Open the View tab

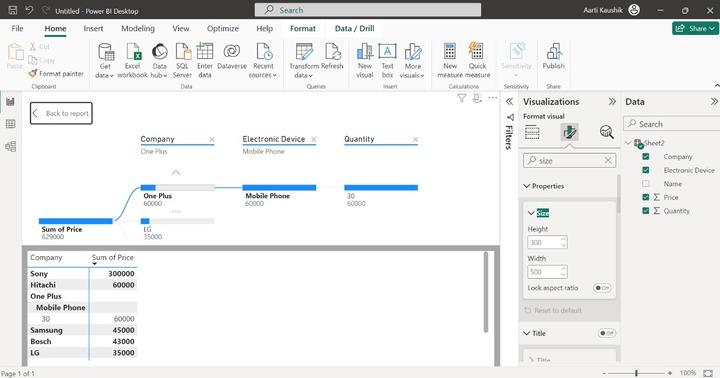pos(180,28)
